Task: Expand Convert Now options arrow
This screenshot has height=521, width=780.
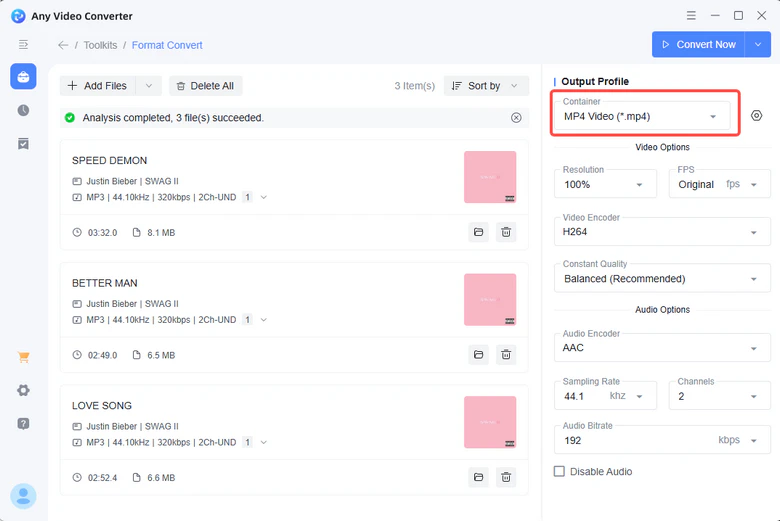Action: click(758, 44)
